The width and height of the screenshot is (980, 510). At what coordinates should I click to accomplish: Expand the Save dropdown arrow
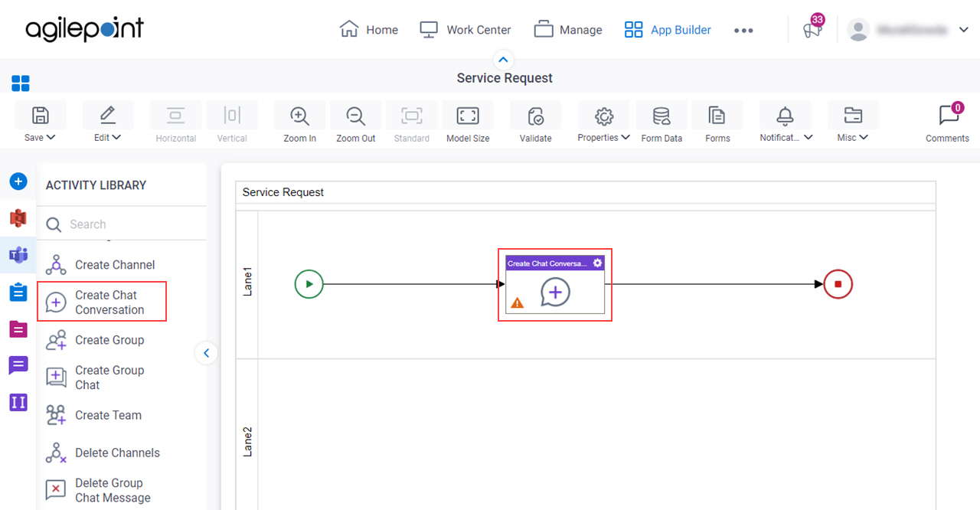51,138
